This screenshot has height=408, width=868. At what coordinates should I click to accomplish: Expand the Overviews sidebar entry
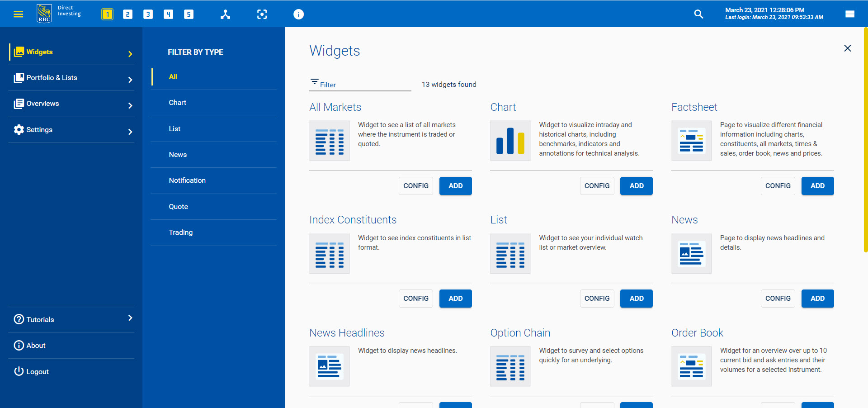point(43,103)
